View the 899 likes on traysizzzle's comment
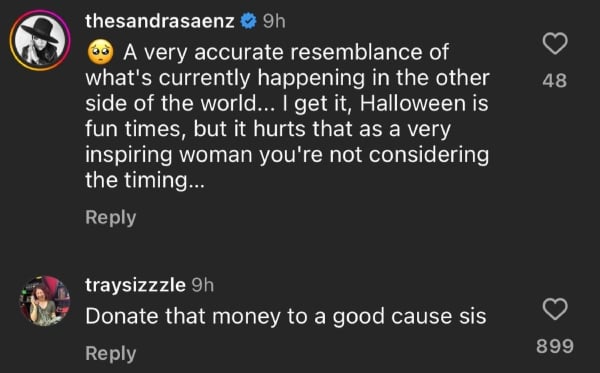The height and width of the screenshot is (373, 600). click(555, 346)
